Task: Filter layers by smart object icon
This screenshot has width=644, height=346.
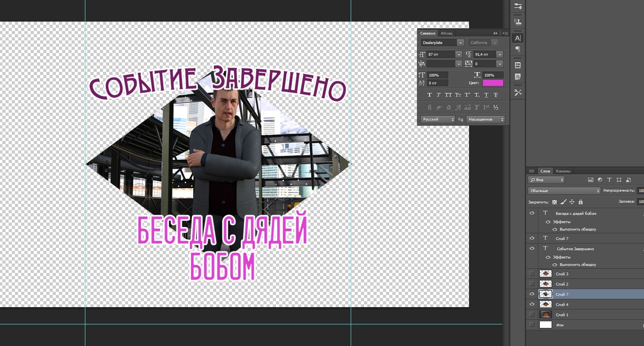Action: tap(628, 180)
